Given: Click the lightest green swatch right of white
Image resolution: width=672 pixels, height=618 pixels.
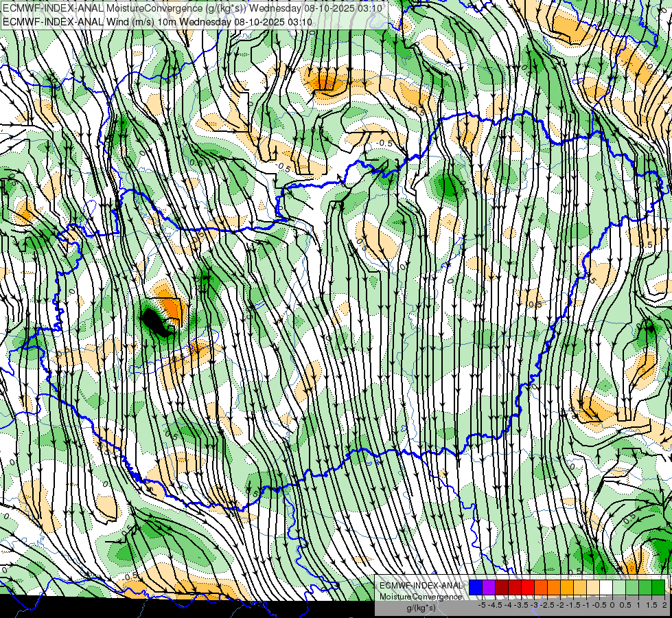Looking at the screenshot, I should (x=619, y=587).
